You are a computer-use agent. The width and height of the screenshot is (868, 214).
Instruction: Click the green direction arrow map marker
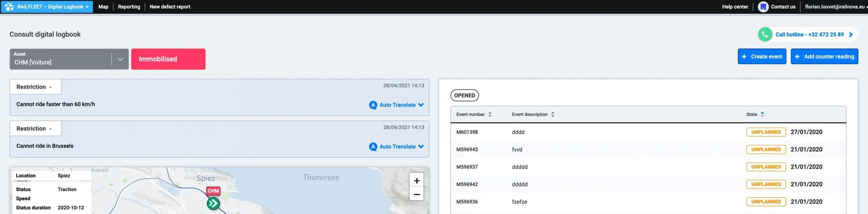213,204
